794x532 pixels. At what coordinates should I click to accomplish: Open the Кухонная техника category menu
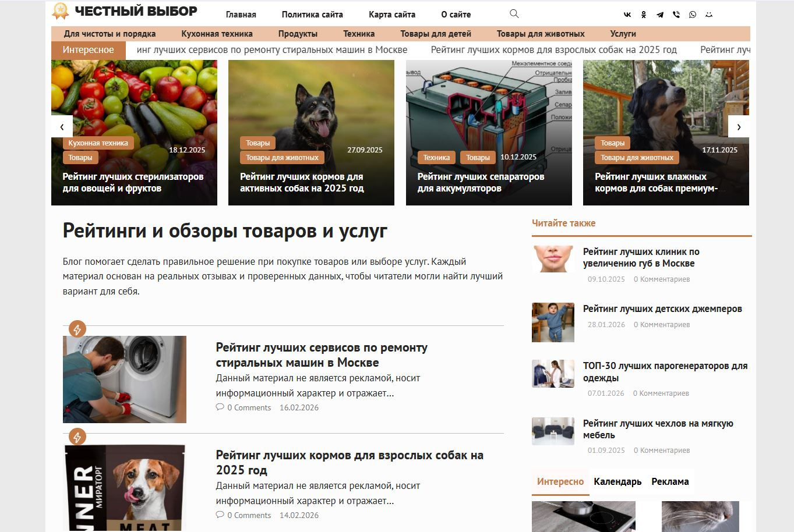[217, 34]
